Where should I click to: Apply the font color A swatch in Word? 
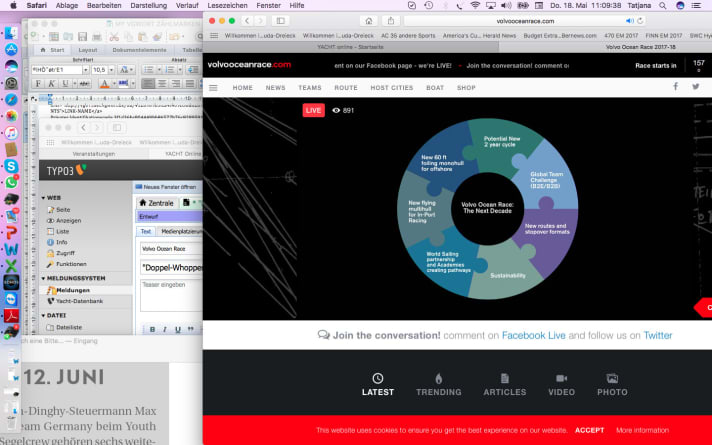(104, 84)
